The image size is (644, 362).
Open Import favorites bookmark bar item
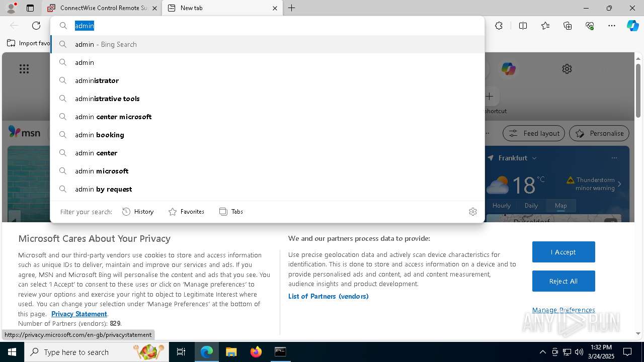[29, 43]
